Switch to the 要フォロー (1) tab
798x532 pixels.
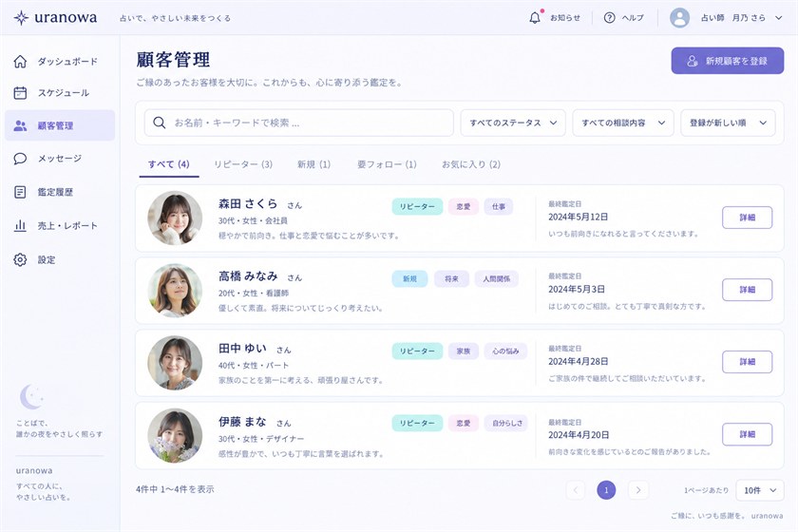pos(387,164)
